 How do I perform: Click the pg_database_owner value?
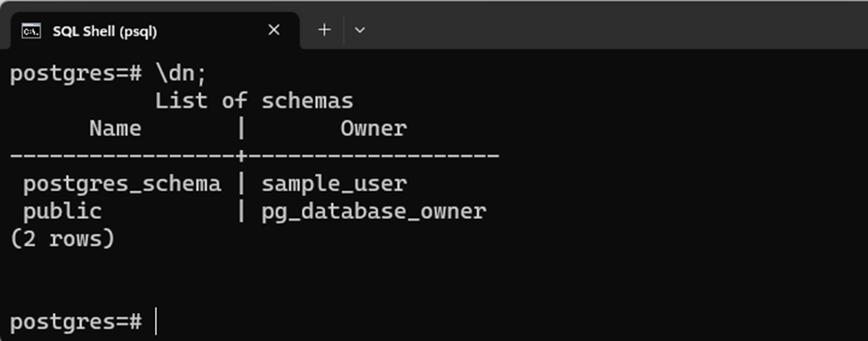coord(374,212)
